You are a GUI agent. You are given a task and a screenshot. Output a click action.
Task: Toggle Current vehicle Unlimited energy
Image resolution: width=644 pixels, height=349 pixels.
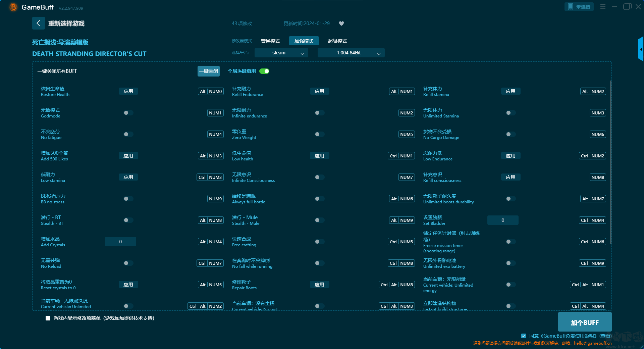511,285
